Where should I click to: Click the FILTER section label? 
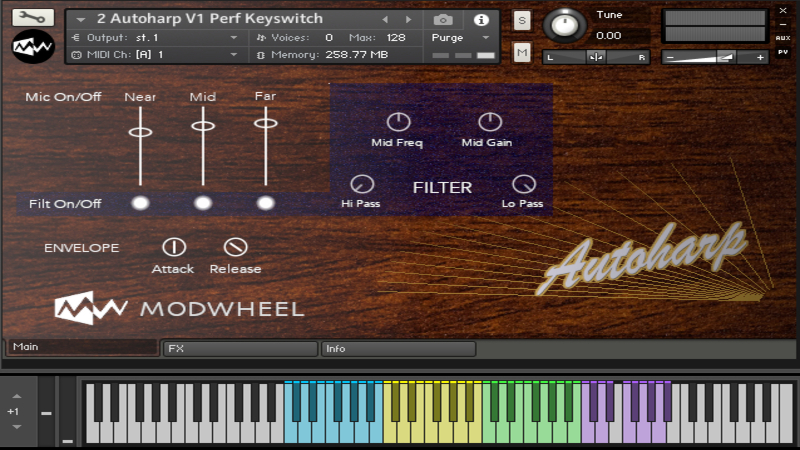pos(442,188)
